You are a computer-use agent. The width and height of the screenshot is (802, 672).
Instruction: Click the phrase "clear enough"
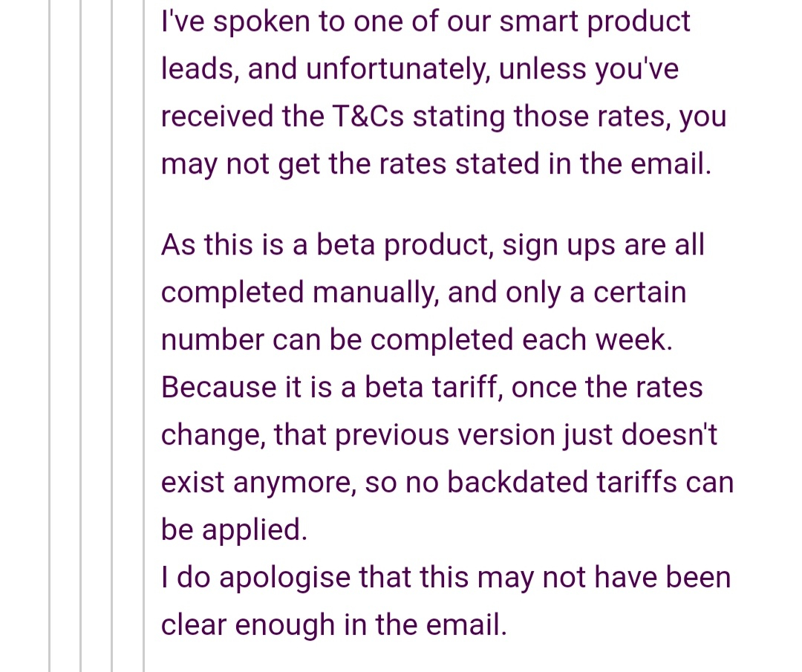coord(248,624)
